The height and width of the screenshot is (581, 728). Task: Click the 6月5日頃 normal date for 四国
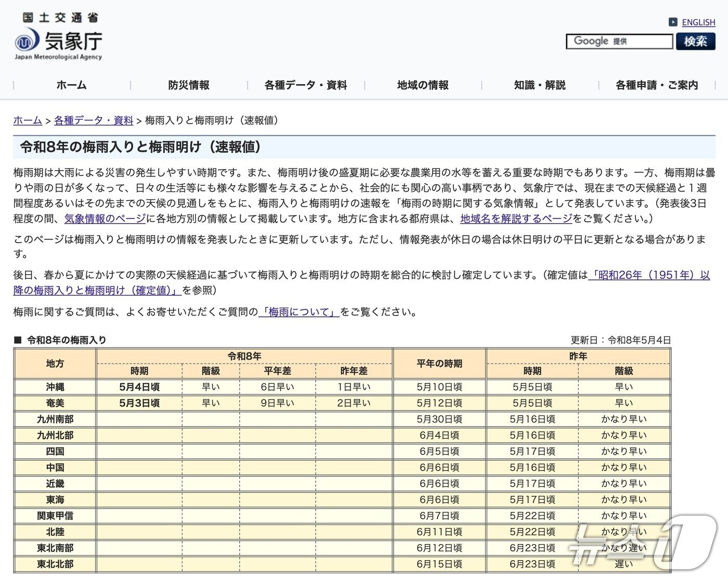(439, 451)
